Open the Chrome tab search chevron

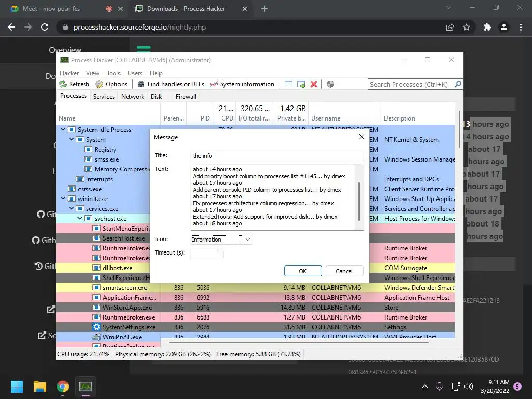tap(448, 7)
